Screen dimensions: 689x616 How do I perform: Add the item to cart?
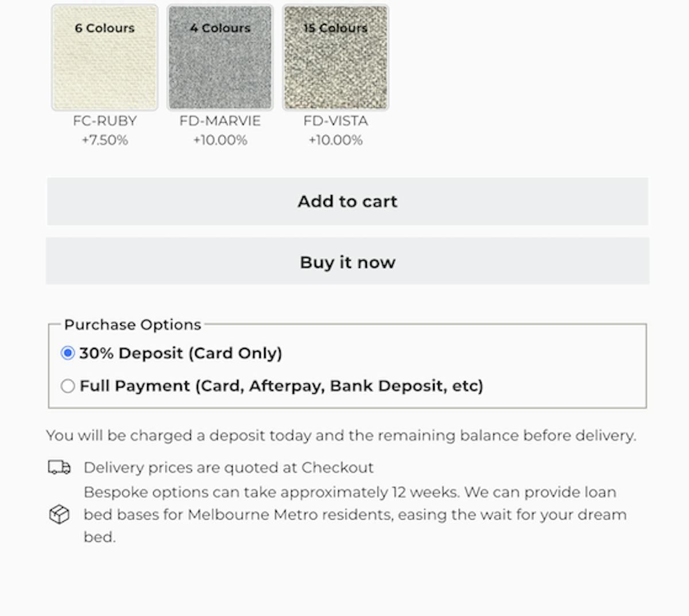point(347,202)
